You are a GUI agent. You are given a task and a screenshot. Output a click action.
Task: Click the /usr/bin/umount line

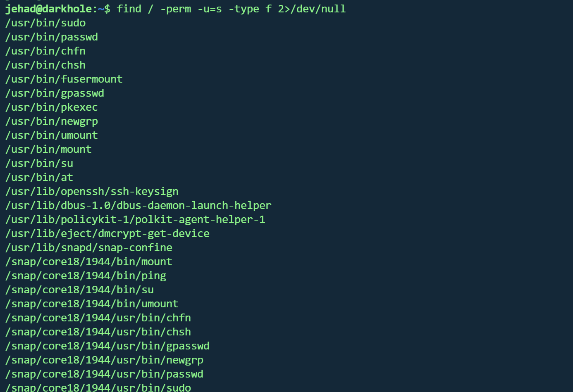coord(52,135)
